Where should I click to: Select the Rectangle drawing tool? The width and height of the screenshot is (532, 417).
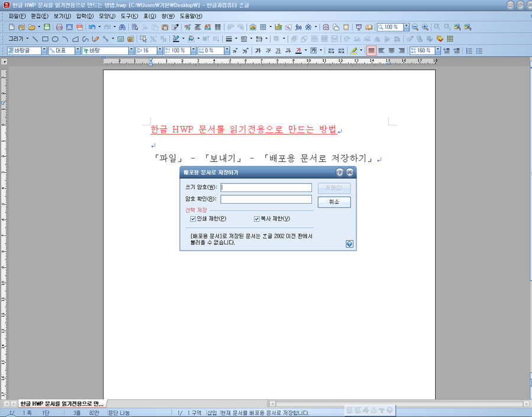click(x=45, y=38)
